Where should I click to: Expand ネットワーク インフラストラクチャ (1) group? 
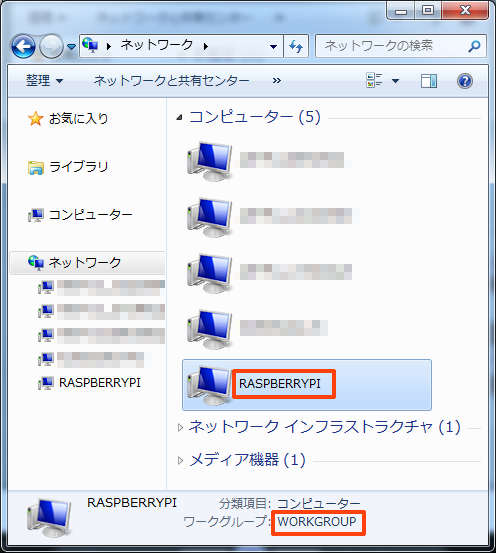tap(180, 428)
